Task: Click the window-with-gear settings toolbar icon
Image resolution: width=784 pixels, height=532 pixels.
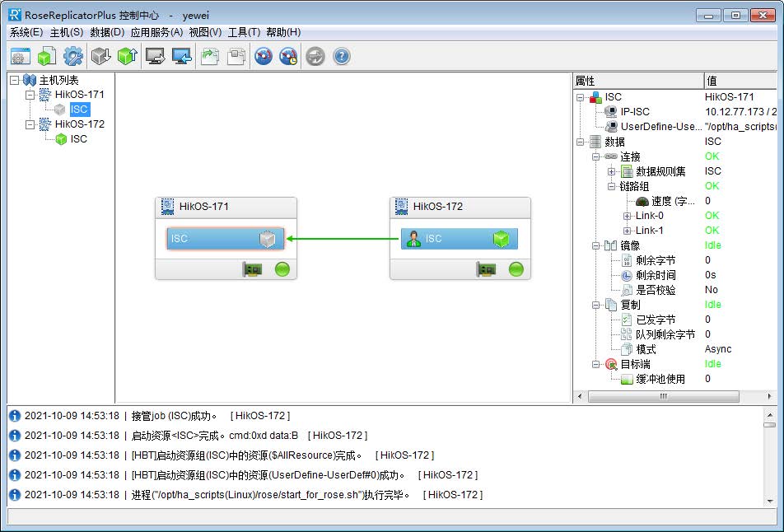Action: pos(21,57)
